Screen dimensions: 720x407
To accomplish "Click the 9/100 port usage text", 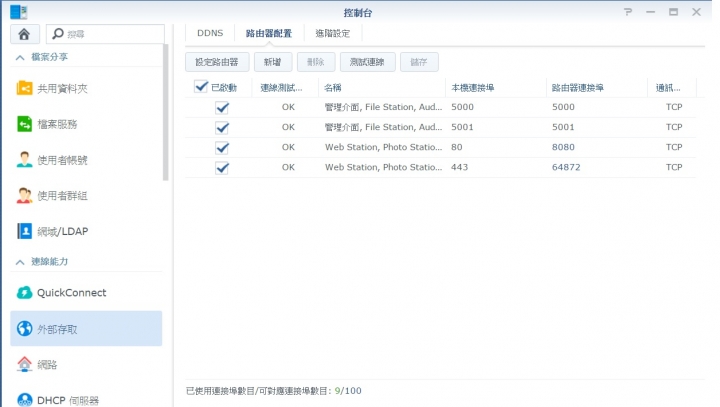I will pos(348,391).
